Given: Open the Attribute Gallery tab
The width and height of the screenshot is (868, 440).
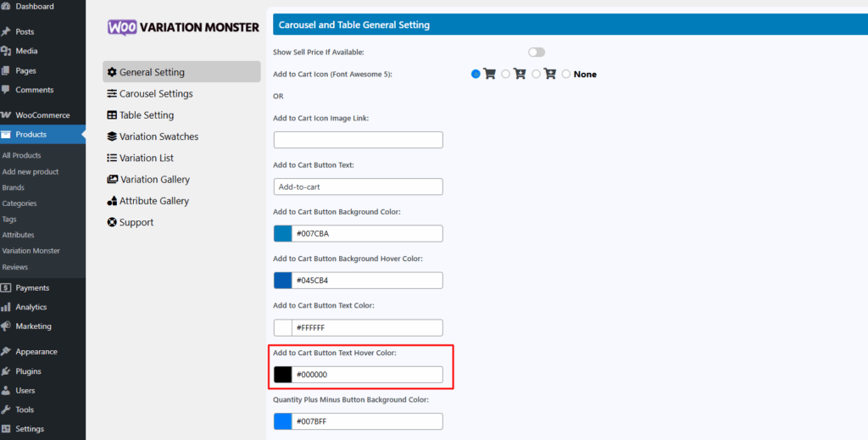Looking at the screenshot, I should coord(181,201).
